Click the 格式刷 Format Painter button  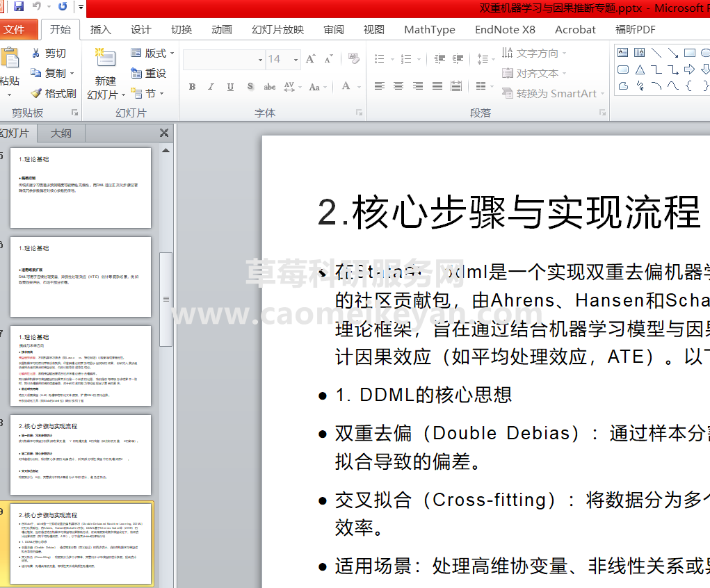pyautogui.click(x=53, y=94)
